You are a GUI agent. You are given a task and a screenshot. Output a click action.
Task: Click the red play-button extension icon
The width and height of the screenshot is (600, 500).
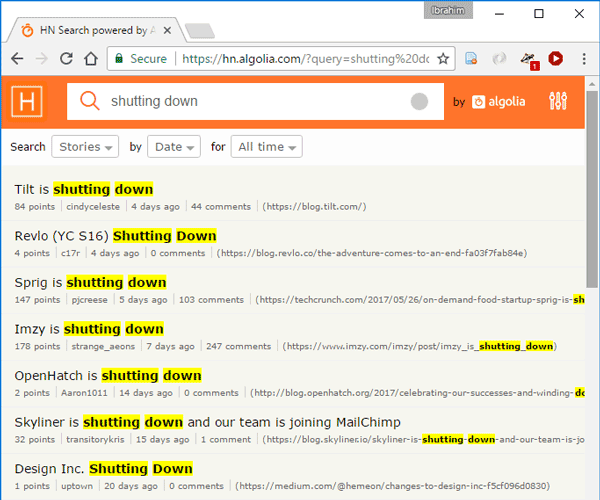pyautogui.click(x=555, y=59)
